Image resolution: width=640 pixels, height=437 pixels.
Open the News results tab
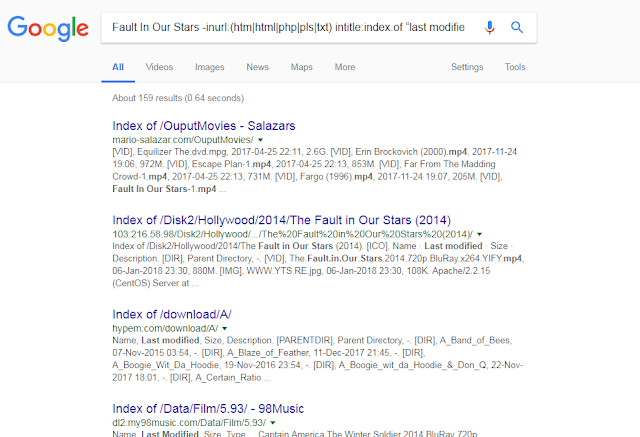point(257,67)
